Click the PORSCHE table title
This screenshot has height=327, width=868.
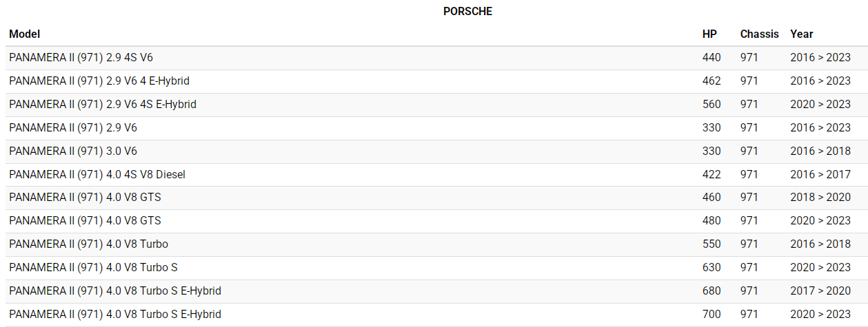pos(467,12)
